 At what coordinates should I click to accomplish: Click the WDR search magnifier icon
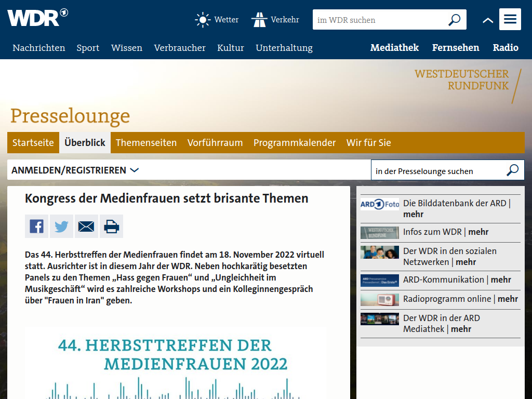(454, 20)
